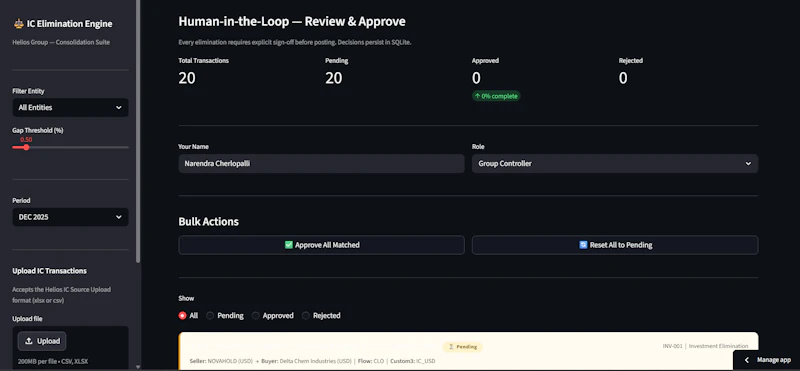Click the Reset All to Pending button
This screenshot has height=371, width=800.
pos(615,245)
